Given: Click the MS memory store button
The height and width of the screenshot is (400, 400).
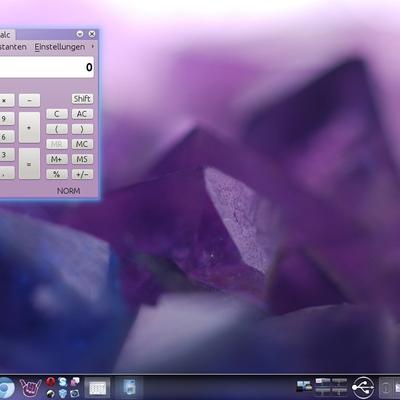Looking at the screenshot, I should (x=82, y=159).
